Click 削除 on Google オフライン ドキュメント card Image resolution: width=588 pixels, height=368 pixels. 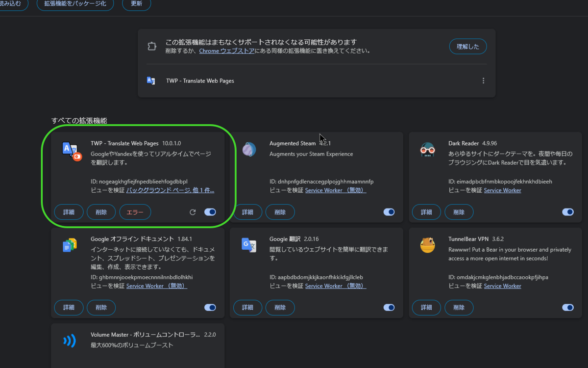tap(101, 308)
